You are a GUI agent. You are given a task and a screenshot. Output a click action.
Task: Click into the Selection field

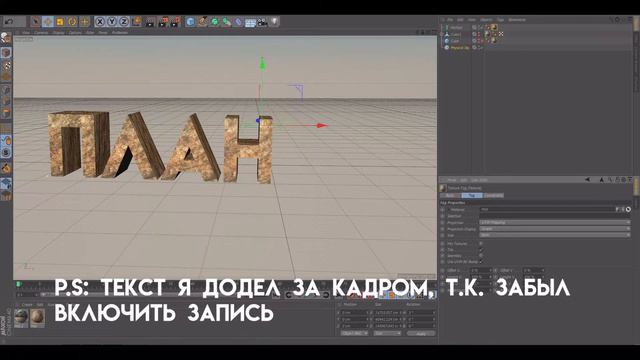[x=555, y=216]
